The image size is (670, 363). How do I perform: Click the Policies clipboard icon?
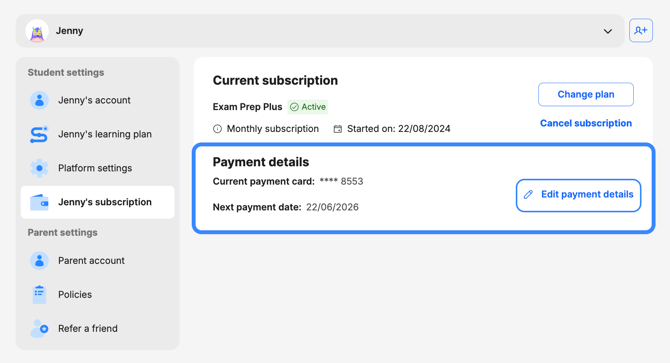[x=39, y=294]
